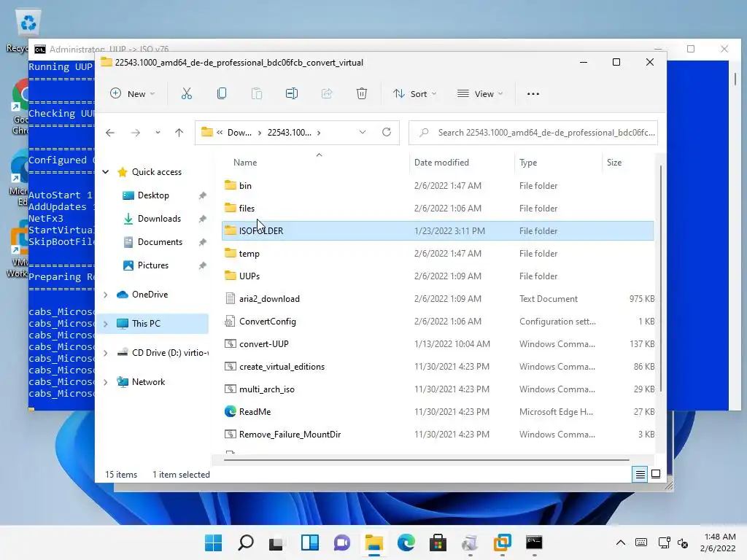
Task: Sort by Type column header
Action: (x=528, y=163)
